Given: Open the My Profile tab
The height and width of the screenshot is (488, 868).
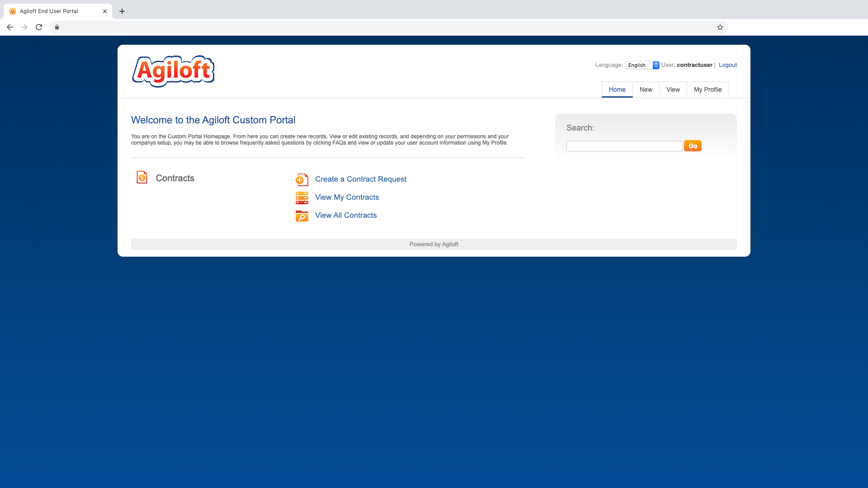Looking at the screenshot, I should [708, 89].
